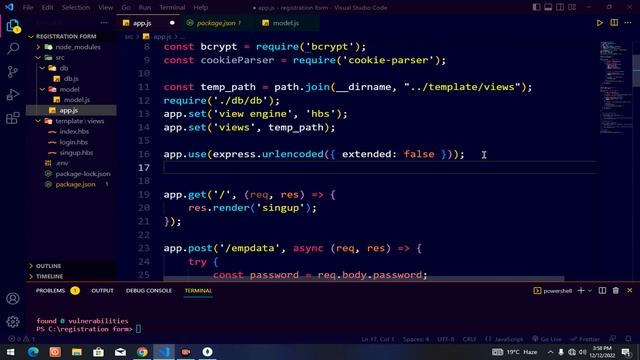Open login.hbs in explorer
Image resolution: width=640 pixels, height=360 pixels.
click(x=73, y=142)
